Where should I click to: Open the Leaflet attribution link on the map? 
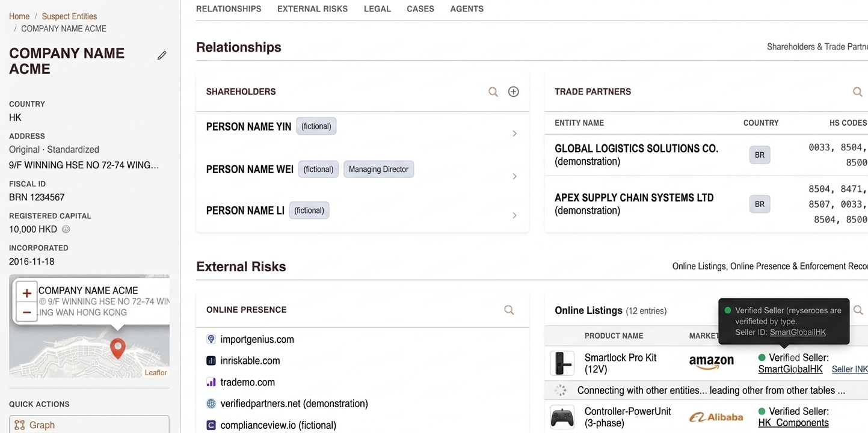pyautogui.click(x=156, y=373)
